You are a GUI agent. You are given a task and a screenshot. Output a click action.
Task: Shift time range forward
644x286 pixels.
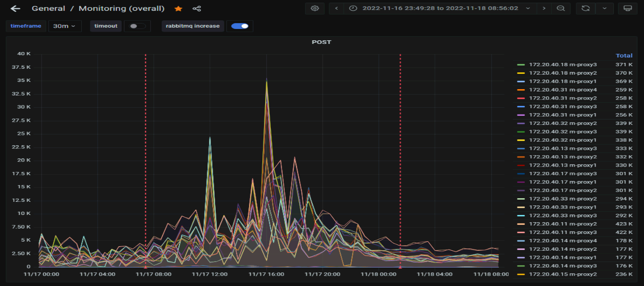coord(544,9)
